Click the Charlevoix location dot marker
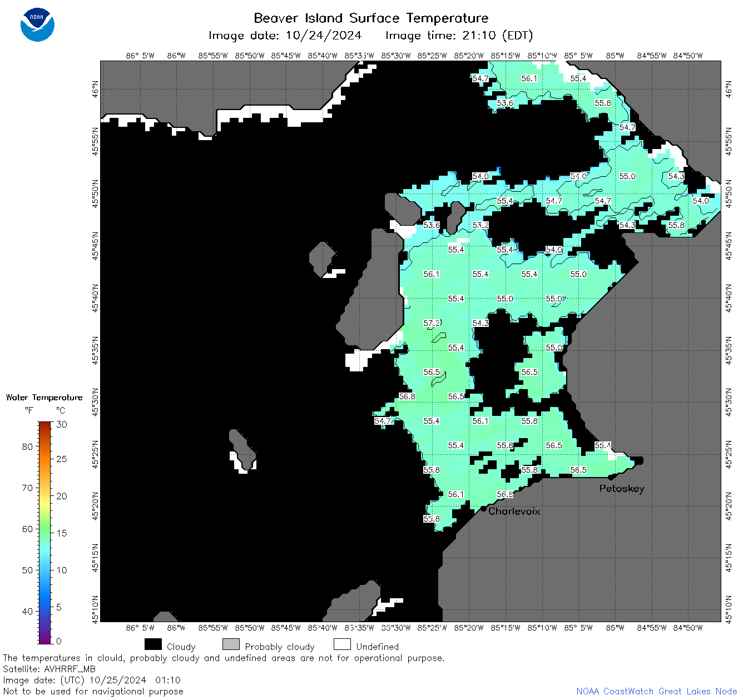Image resolution: width=743 pixels, height=700 pixels. [x=483, y=509]
